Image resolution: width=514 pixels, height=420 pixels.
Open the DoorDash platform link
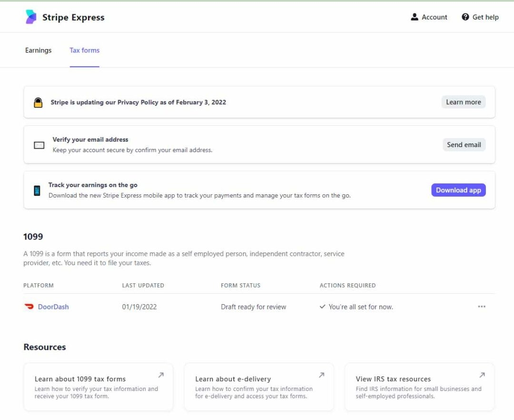[53, 307]
